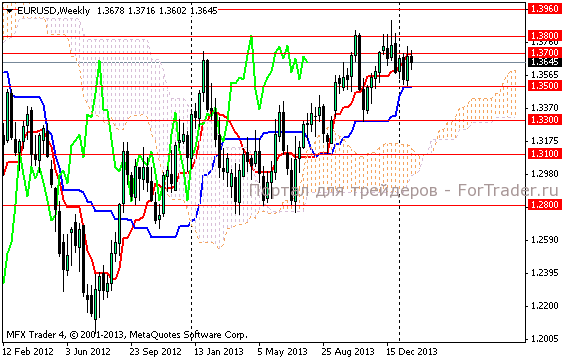Select the 1.3800 red price label

(x=545, y=36)
